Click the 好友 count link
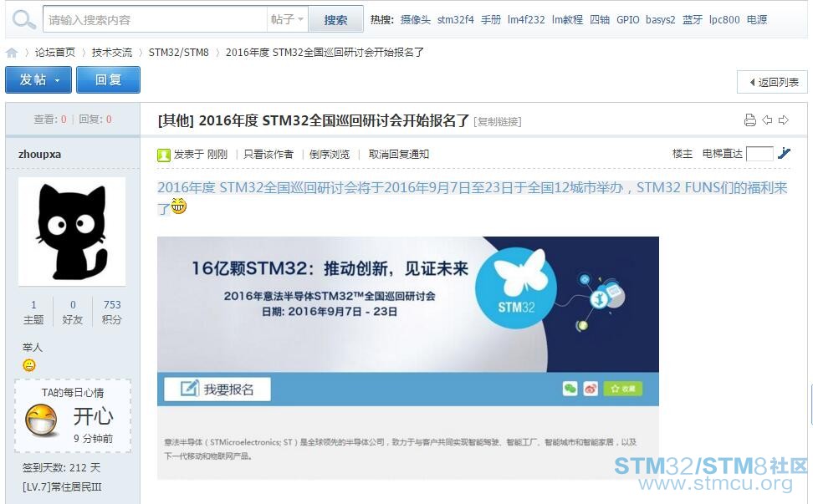This screenshot has height=504, width=813. coord(73,313)
